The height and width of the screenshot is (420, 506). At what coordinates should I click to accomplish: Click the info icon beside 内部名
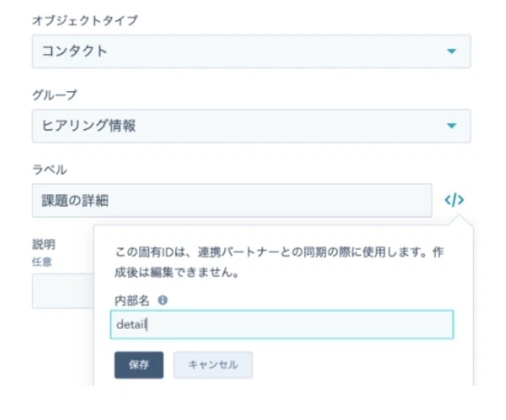click(x=163, y=300)
